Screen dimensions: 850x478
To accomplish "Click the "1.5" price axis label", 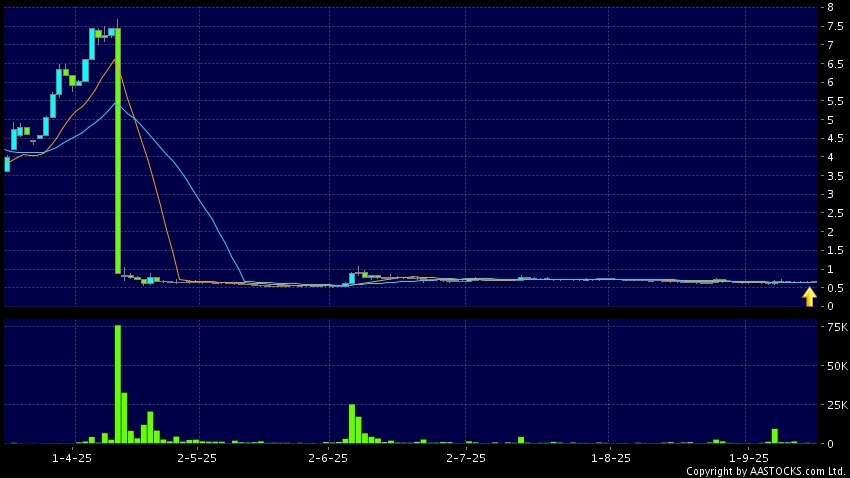I will point(835,250).
